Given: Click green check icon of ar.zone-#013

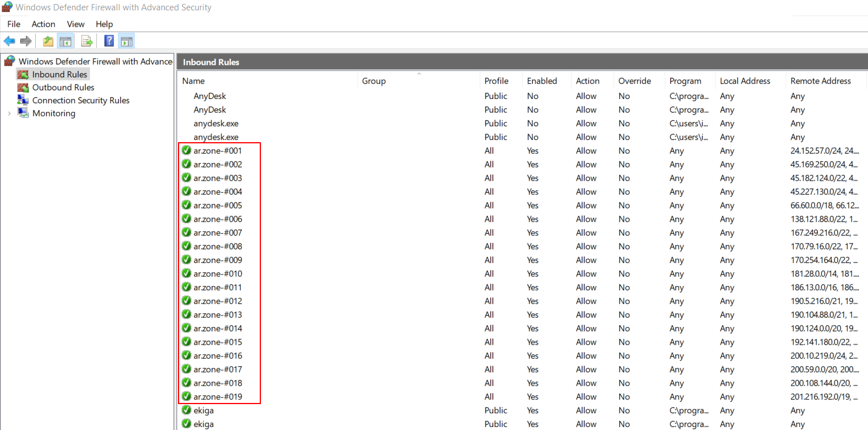Looking at the screenshot, I should (187, 314).
